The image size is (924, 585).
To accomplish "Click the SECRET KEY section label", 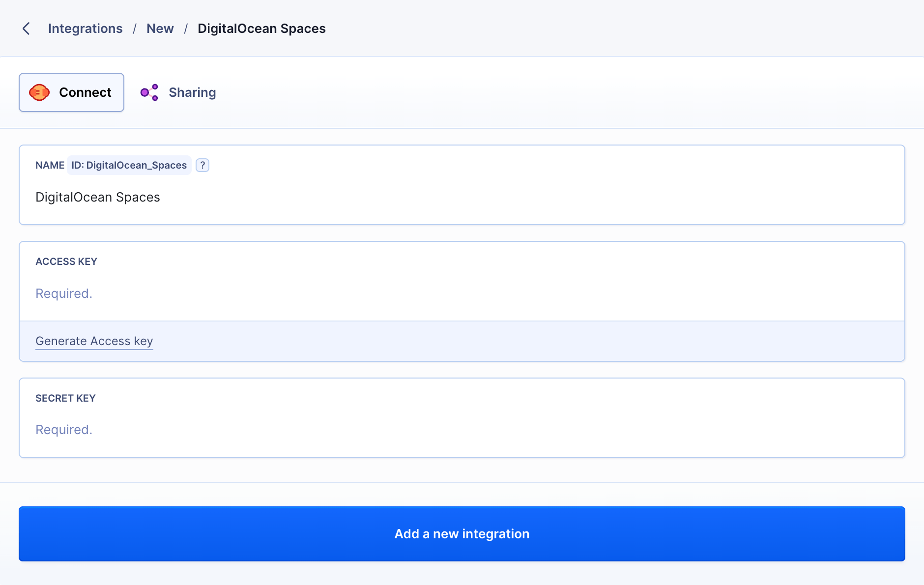I will point(65,398).
